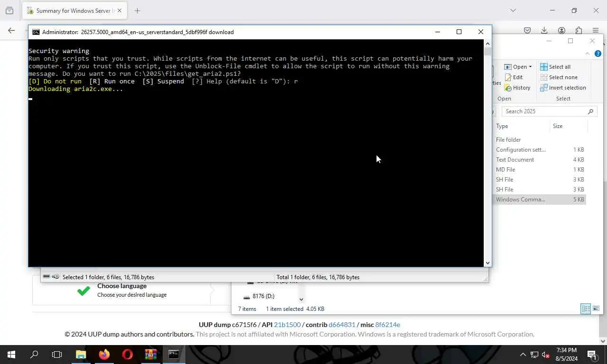Click Invert selection in Explorer ribbon
Screen dimensions: 607x364
coord(563,88)
